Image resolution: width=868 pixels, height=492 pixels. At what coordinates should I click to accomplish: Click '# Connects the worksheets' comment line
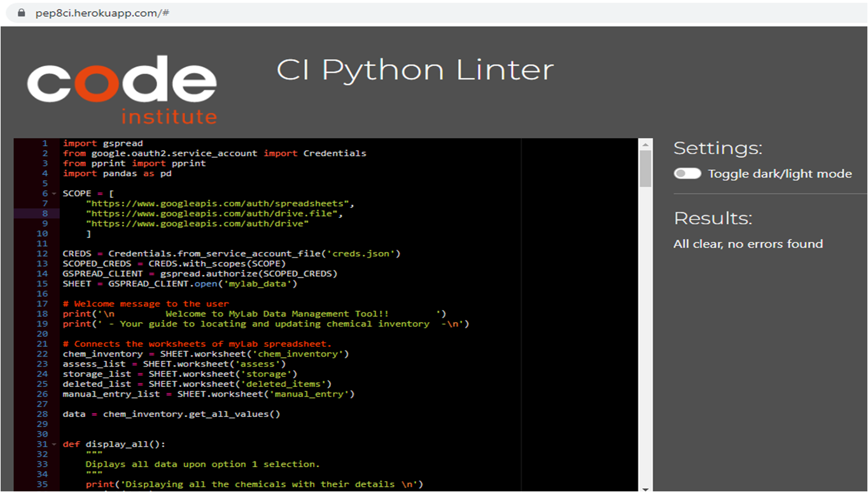(x=197, y=344)
